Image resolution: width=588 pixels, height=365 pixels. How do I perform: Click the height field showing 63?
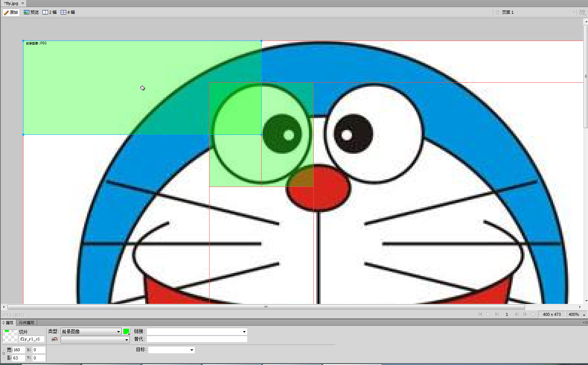pos(18,358)
